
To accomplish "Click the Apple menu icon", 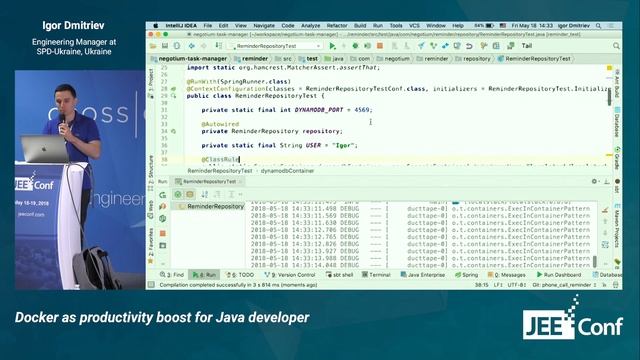I will (156, 26).
